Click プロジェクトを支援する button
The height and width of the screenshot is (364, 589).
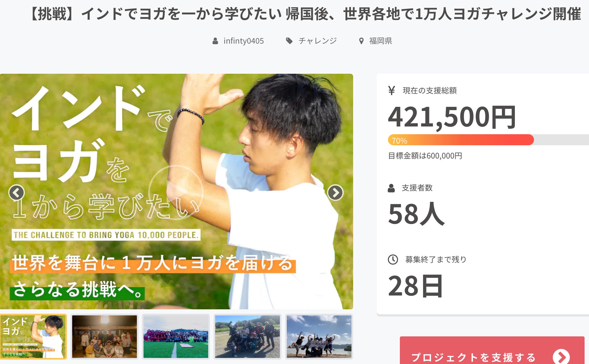[x=492, y=351]
